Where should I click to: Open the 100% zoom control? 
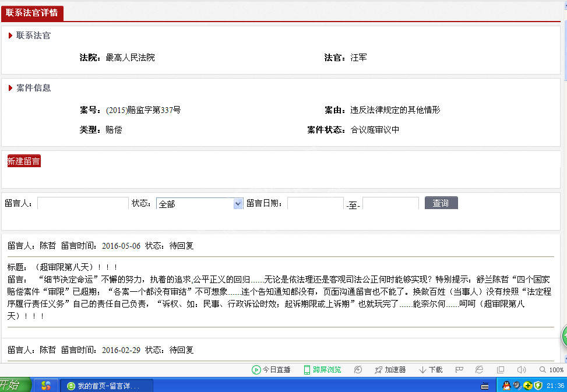551,370
